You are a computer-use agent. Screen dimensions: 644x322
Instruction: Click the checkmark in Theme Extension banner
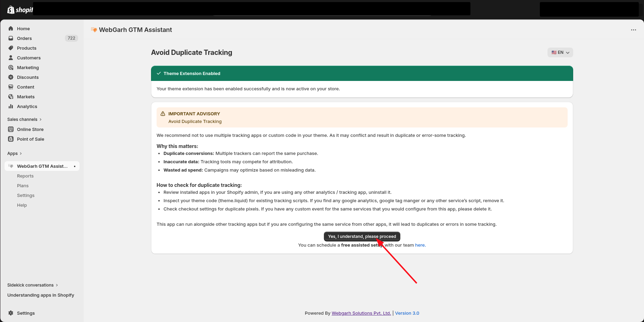pyautogui.click(x=159, y=73)
